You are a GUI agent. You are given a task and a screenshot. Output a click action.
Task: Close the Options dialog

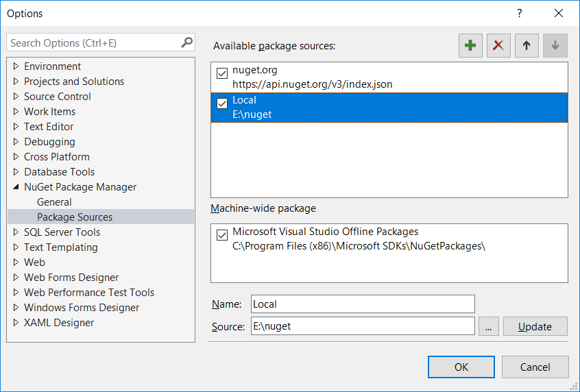click(x=559, y=13)
